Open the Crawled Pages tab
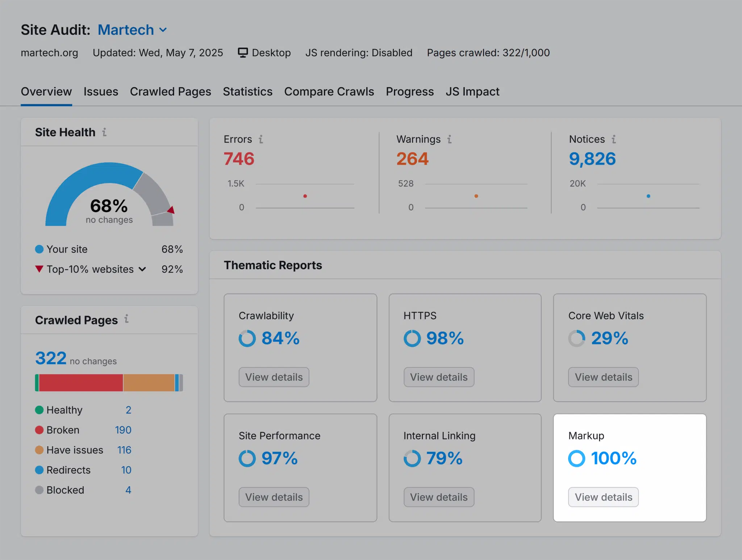 [170, 92]
